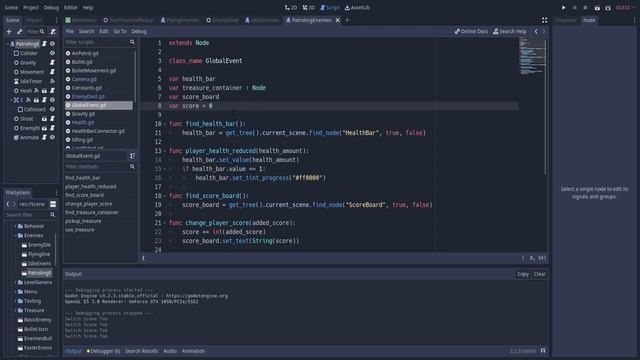Click the code minimap
Viewport: 640px width, 360px height.
532,56
